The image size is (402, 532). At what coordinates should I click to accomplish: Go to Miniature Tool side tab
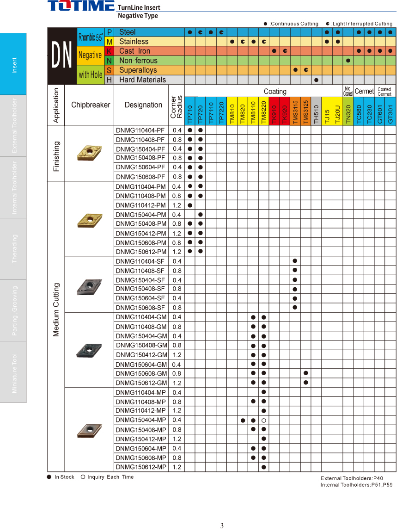pos(14,372)
